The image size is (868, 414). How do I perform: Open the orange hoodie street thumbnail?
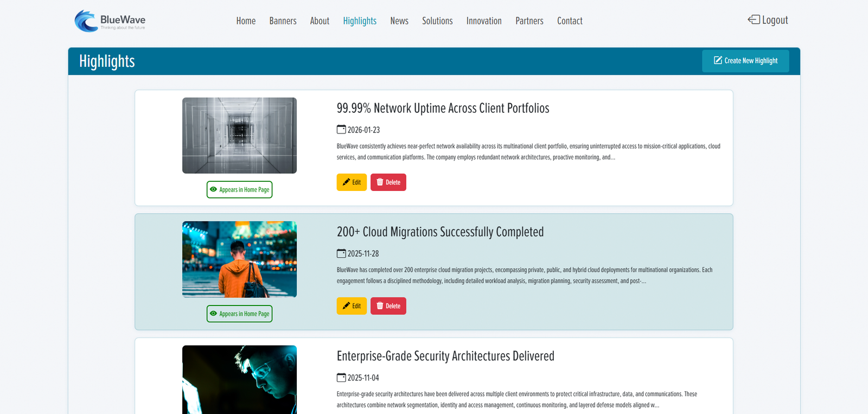[239, 259]
